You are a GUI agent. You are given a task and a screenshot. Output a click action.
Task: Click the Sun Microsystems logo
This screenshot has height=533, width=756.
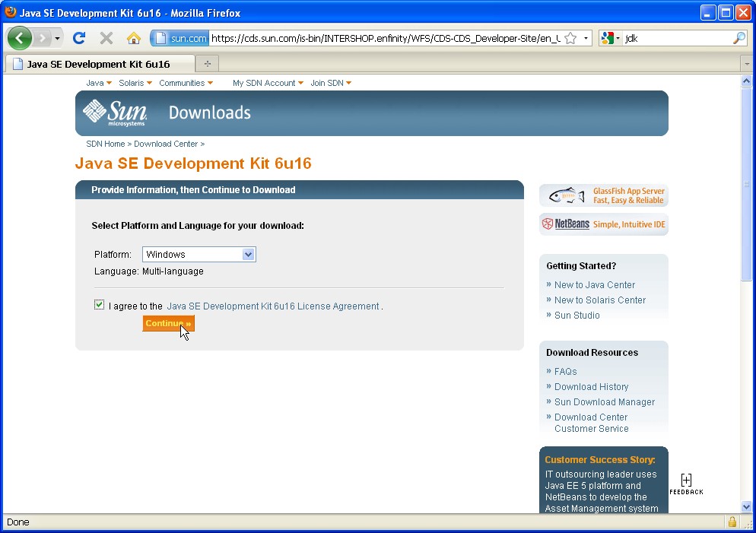pyautogui.click(x=115, y=113)
